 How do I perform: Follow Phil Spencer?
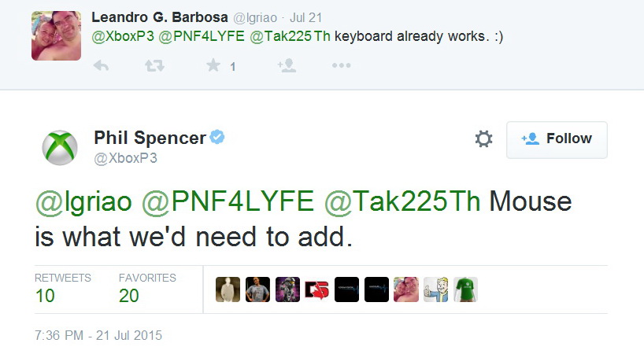(557, 139)
